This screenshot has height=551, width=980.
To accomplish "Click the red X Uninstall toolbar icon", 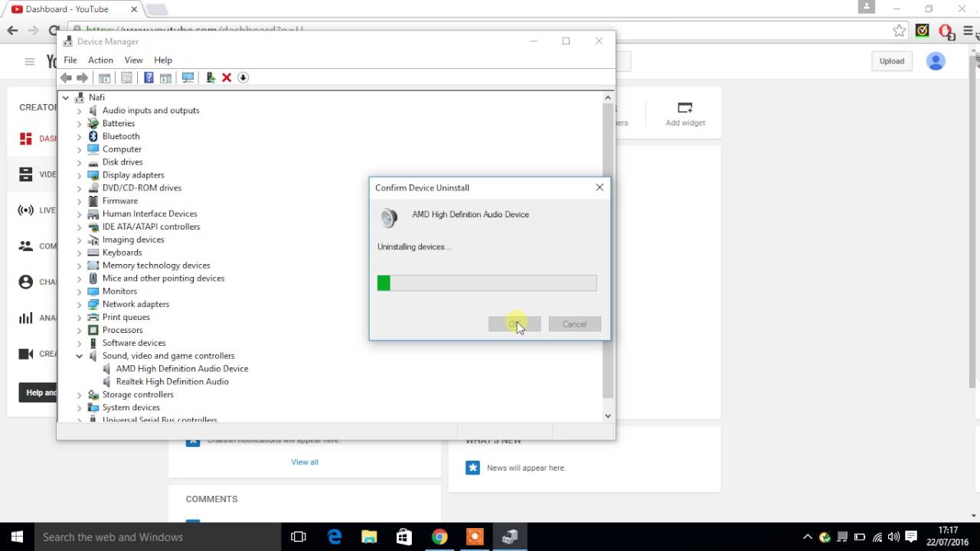I will click(227, 77).
